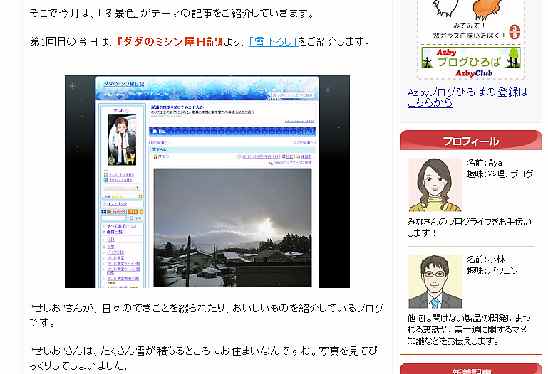Click the red プロフィール section header
Image resolution: width=548 pixels, height=374 pixels.
pos(471,141)
